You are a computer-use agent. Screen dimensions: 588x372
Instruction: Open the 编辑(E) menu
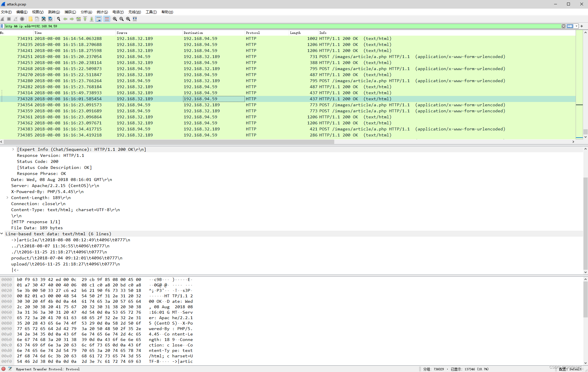[22, 12]
